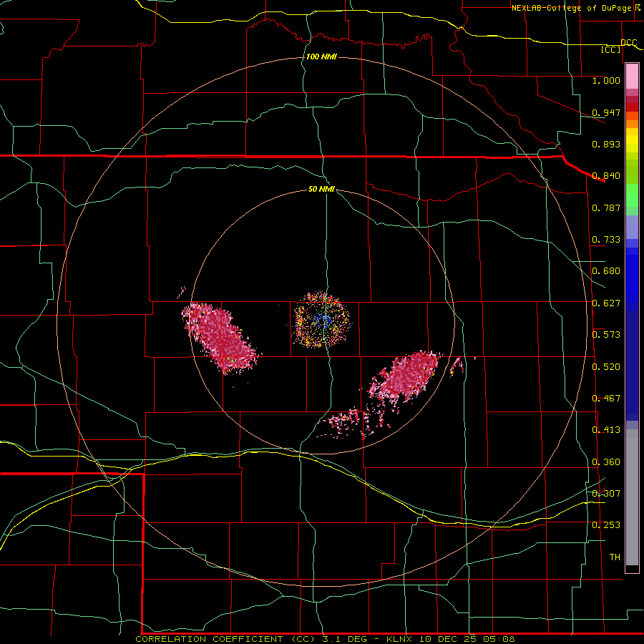Click the 0.893 legend value
This screenshot has height=644, width=644.
pos(606,144)
